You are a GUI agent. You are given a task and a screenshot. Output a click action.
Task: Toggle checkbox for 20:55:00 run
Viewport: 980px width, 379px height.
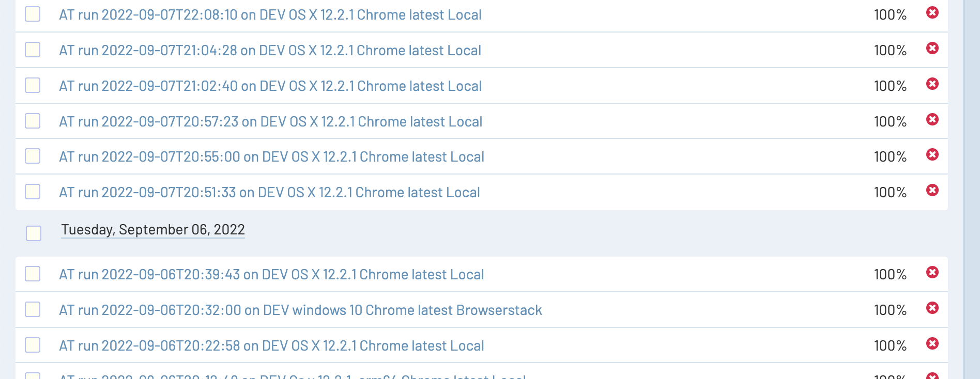click(33, 156)
